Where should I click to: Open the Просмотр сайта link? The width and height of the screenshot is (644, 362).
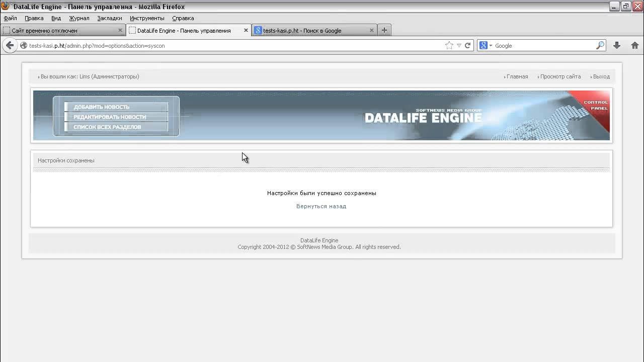pyautogui.click(x=560, y=76)
